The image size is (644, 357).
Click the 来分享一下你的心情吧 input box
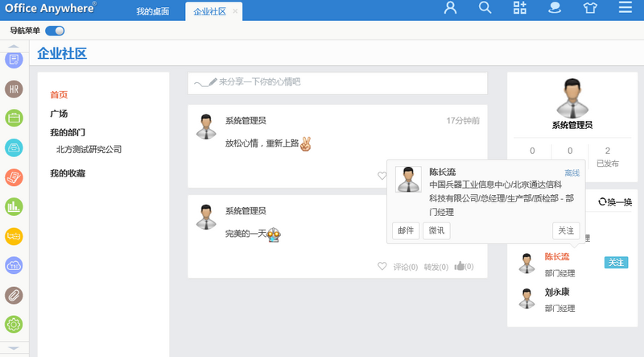point(338,82)
